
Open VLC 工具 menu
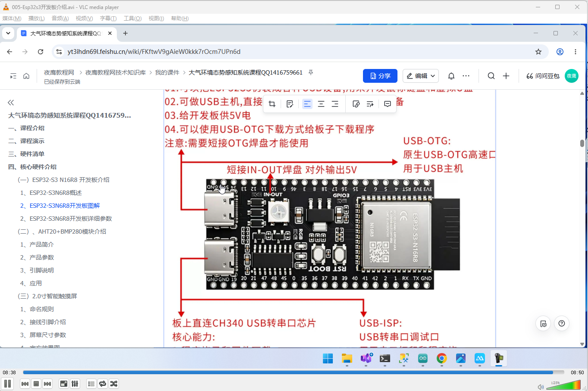click(132, 19)
